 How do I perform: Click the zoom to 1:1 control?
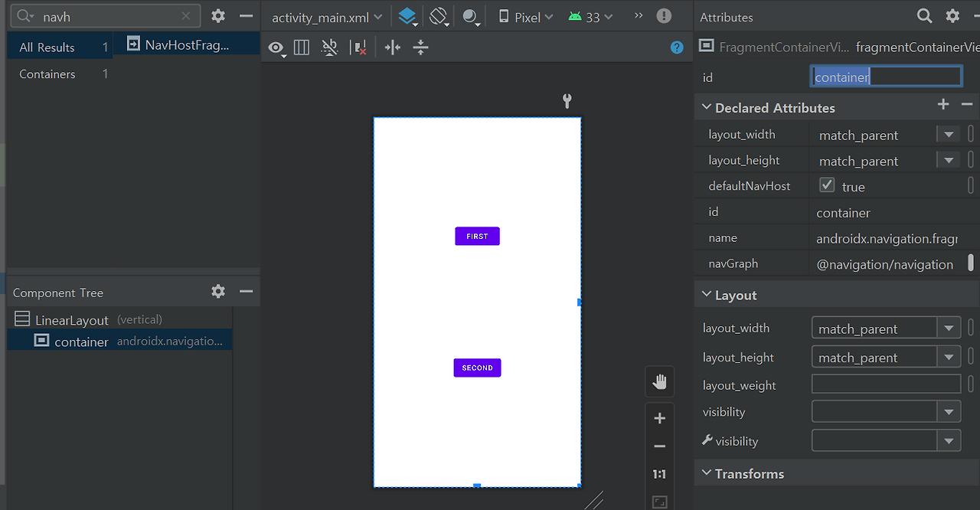(659, 473)
